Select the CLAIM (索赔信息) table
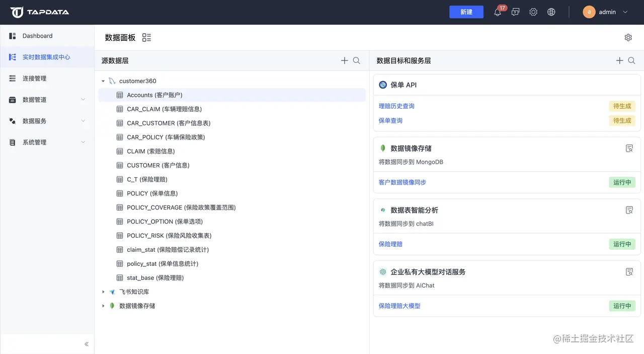The width and height of the screenshot is (644, 354). [232, 151]
